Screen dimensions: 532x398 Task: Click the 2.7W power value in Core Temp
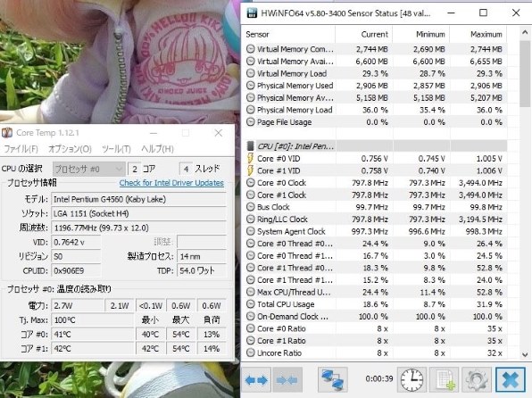coord(78,306)
